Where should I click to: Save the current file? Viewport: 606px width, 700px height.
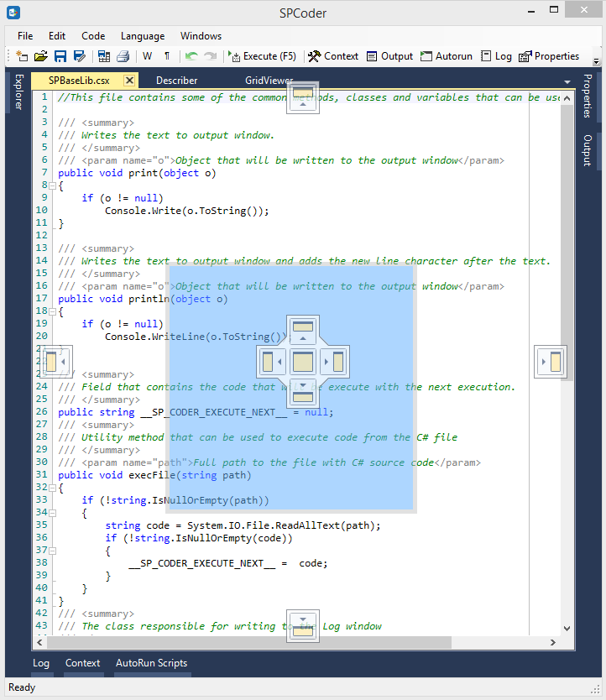[60, 56]
